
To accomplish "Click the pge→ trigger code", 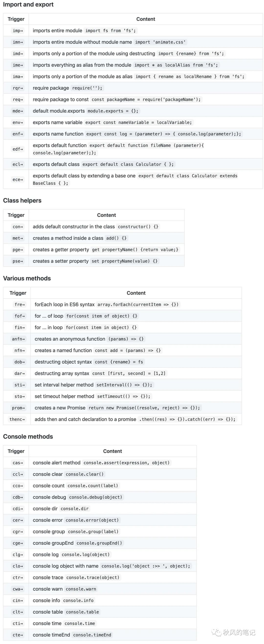I will click(18, 250).
